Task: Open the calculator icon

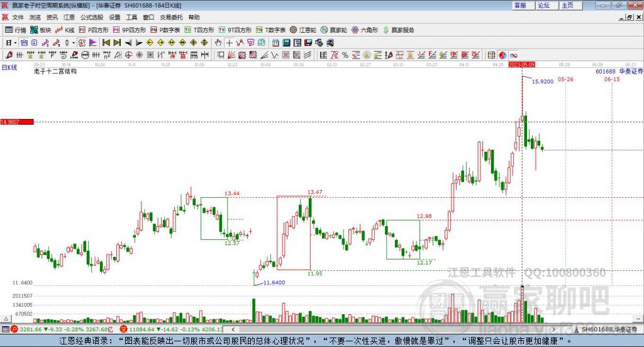Action: point(286,43)
